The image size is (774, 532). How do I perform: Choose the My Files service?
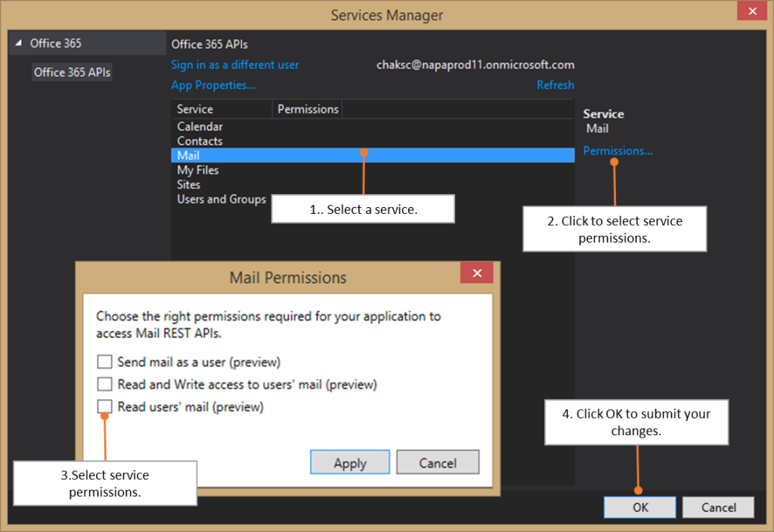pos(198,170)
